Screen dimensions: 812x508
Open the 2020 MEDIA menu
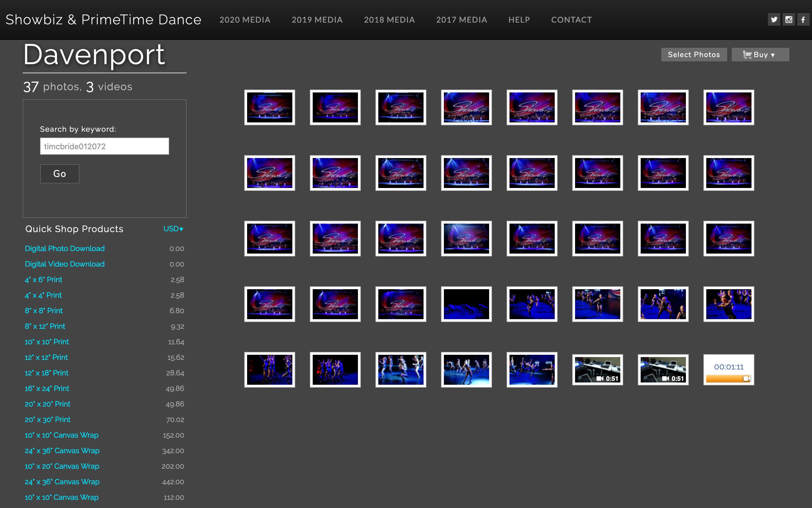click(x=245, y=20)
